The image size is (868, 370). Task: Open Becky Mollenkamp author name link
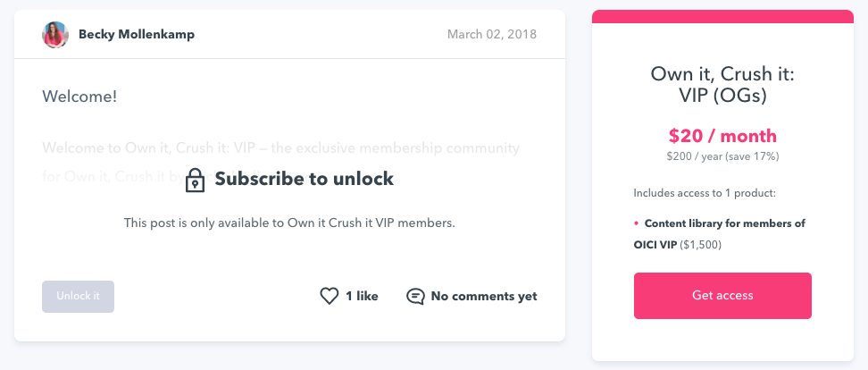point(137,35)
